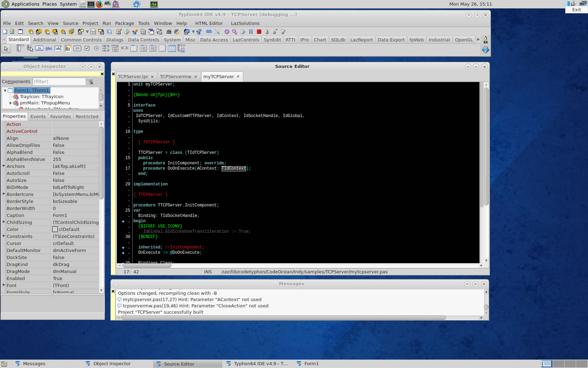
Task: Select the TrayIcon: TTrayIcon tree item
Action: (41, 97)
